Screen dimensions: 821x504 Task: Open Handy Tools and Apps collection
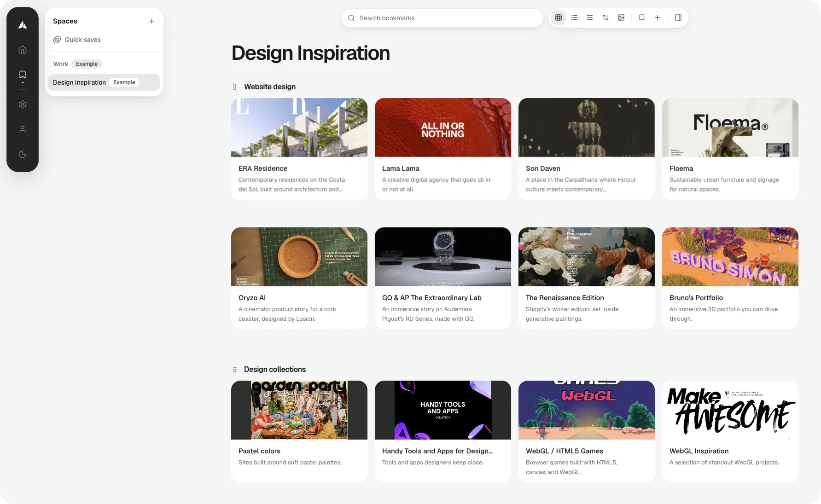point(443,431)
